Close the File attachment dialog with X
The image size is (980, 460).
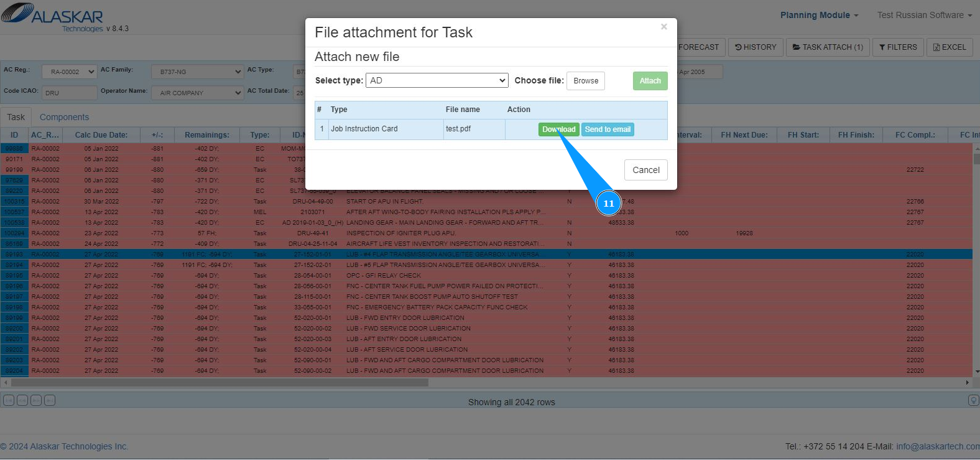pyautogui.click(x=664, y=27)
